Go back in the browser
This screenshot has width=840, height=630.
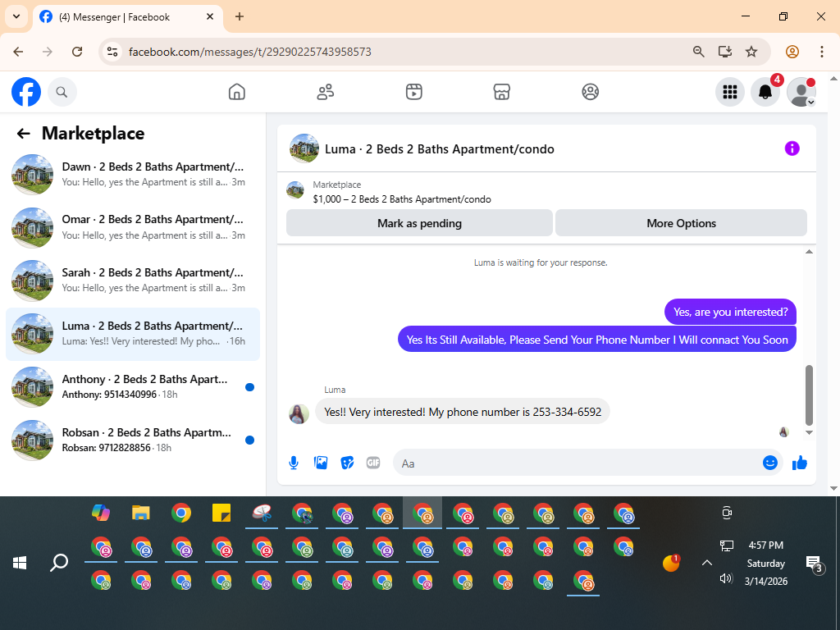point(18,52)
